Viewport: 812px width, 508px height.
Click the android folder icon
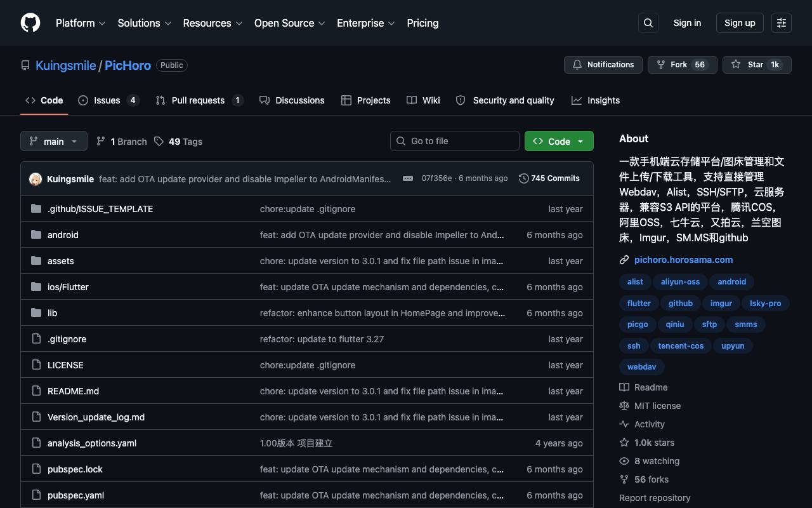(x=36, y=234)
